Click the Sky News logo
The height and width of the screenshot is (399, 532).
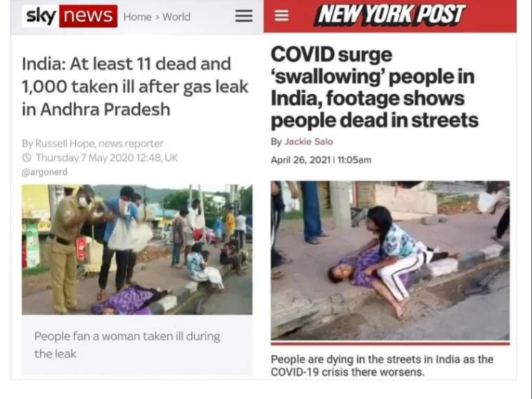[69, 16]
